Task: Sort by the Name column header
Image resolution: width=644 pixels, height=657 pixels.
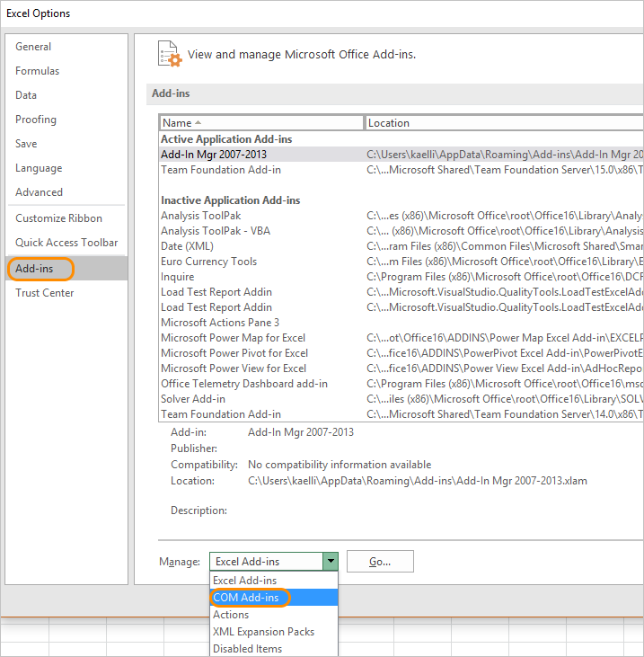Action: (260, 123)
